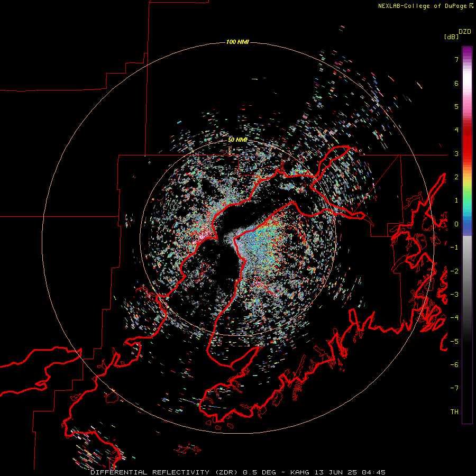Click the [dB] unit label

click(451, 36)
